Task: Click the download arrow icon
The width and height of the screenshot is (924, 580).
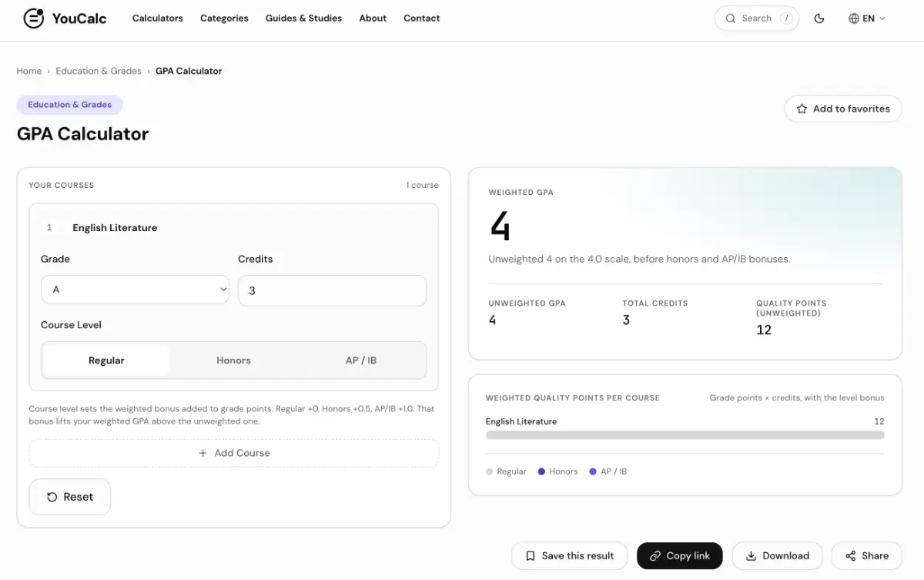Action: tap(751, 555)
